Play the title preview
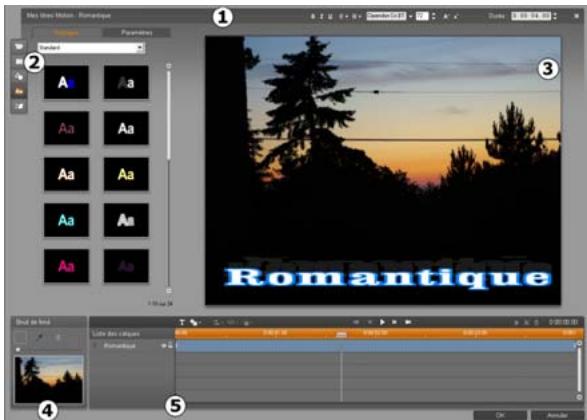 382,322
